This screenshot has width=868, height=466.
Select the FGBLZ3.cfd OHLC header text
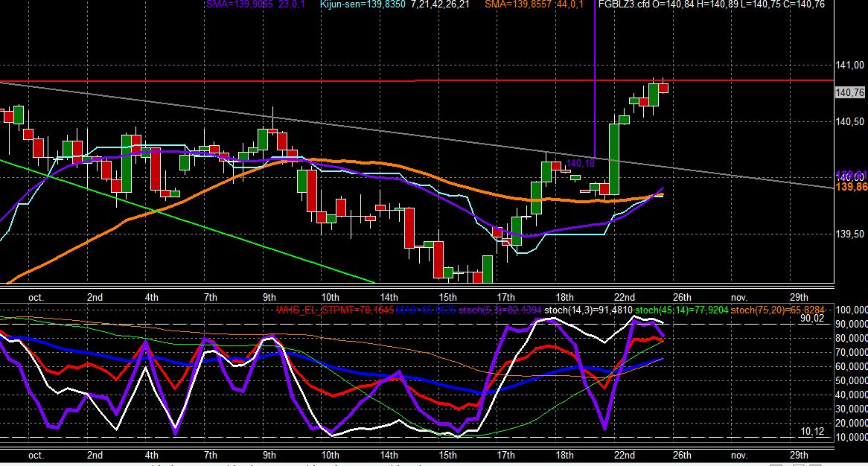pyautogui.click(x=712, y=4)
